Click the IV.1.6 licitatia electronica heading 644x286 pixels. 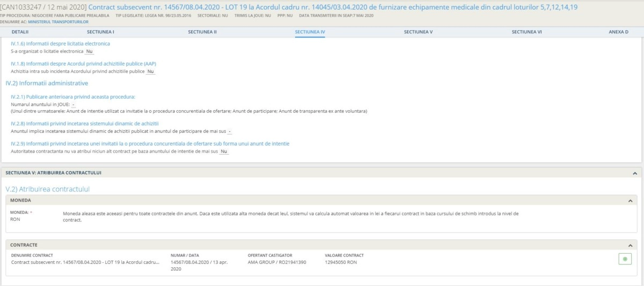[60, 43]
